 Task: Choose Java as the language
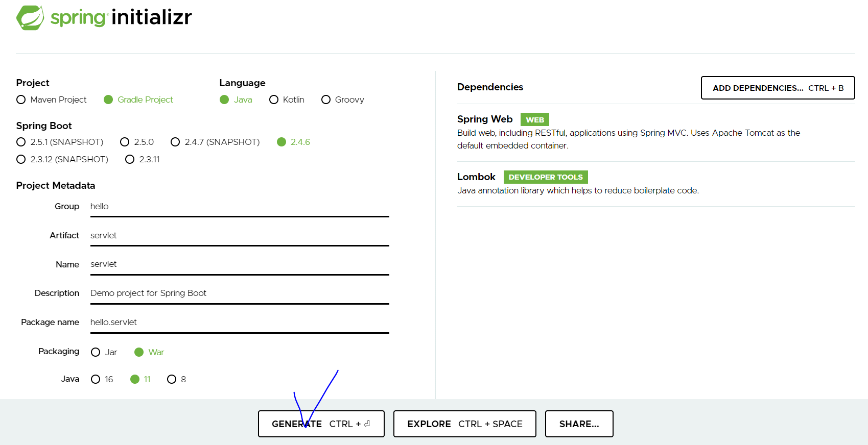[224, 100]
